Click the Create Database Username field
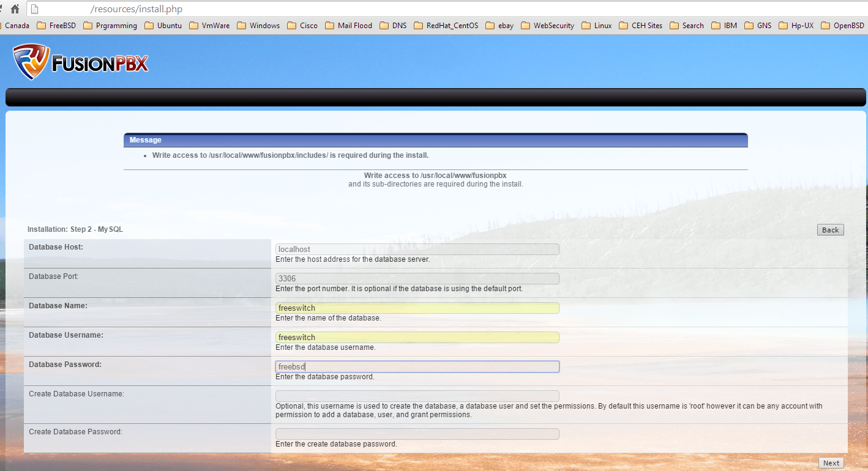 [417, 396]
